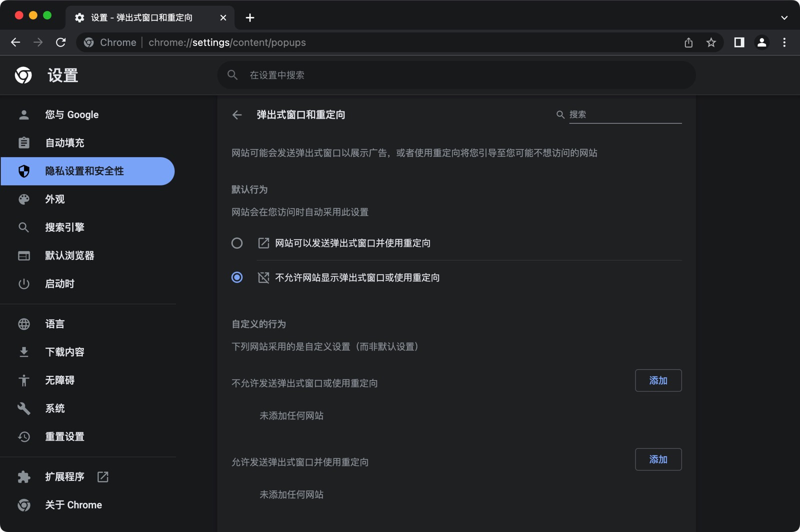
Task: Open 启动时 settings section
Action: [88, 284]
